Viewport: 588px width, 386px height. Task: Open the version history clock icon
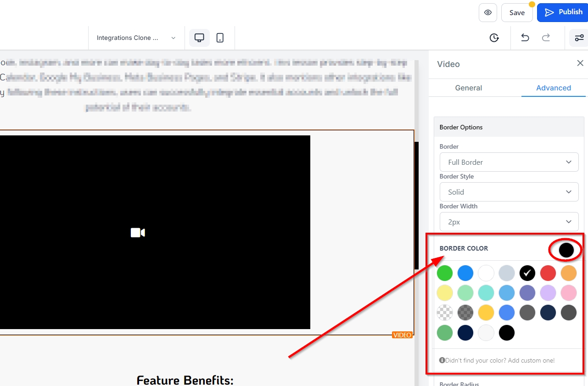click(x=494, y=38)
